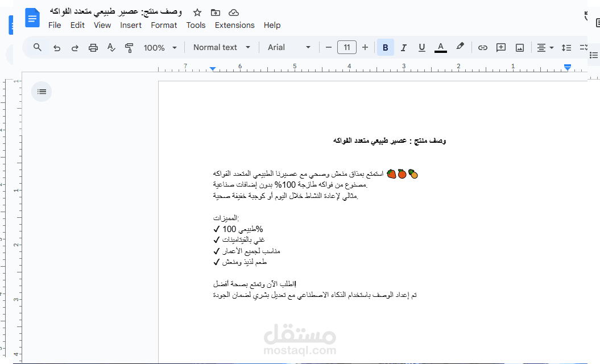
Task: Undo the last action
Action: click(x=57, y=47)
